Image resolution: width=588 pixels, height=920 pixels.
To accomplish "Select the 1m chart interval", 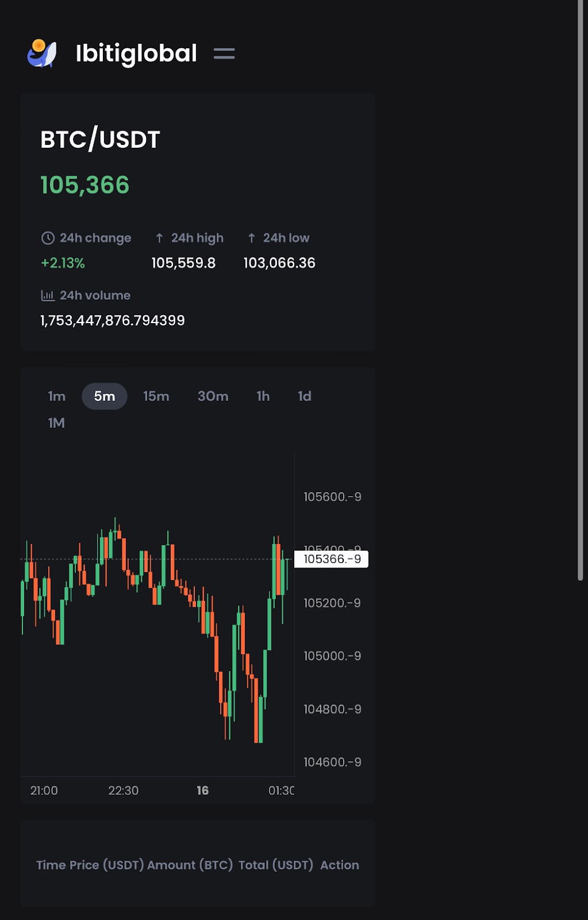I will click(x=57, y=396).
